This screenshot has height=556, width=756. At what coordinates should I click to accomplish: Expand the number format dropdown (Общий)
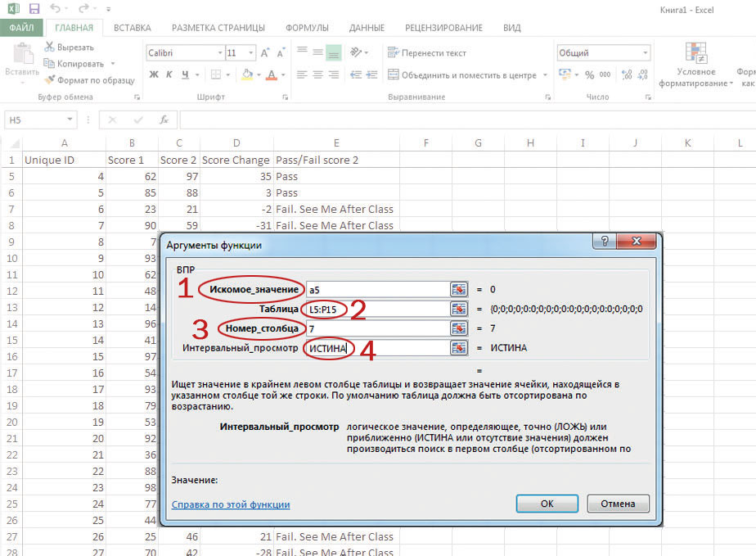tap(646, 53)
